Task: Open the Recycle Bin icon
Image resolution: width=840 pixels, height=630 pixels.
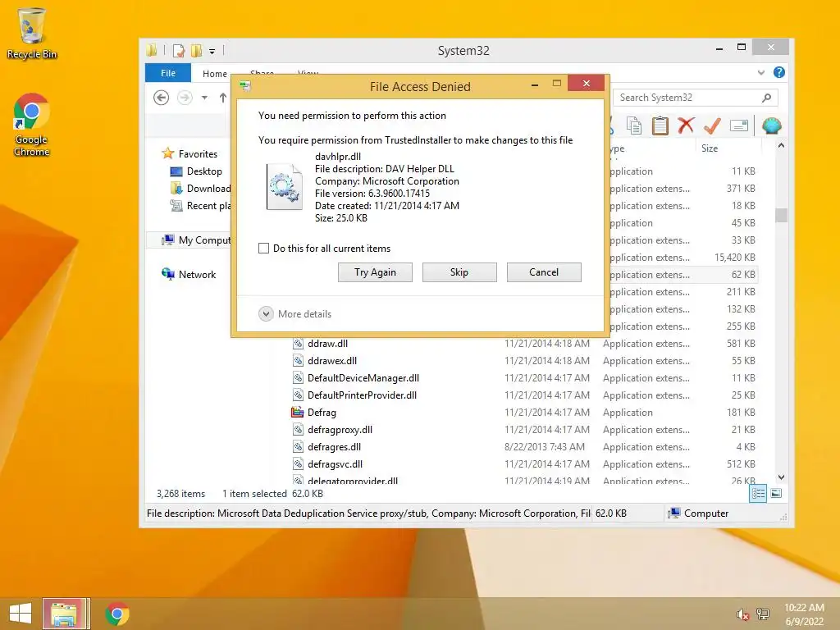Action: tap(32, 33)
